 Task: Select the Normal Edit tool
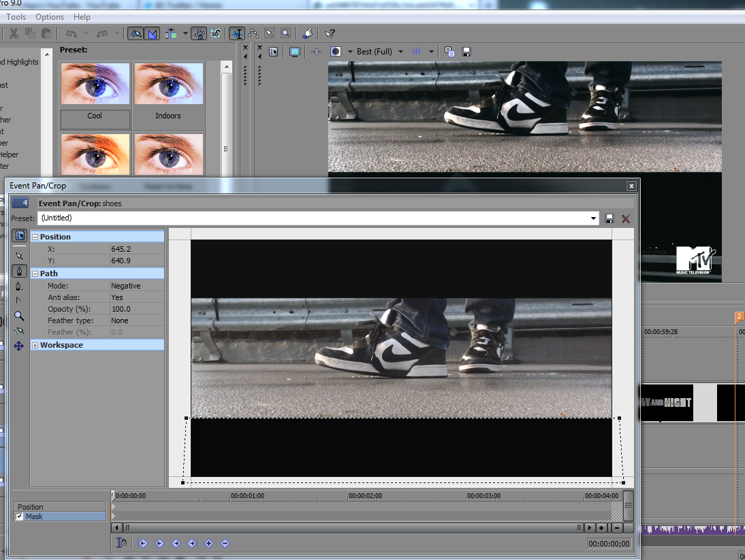pos(237,34)
